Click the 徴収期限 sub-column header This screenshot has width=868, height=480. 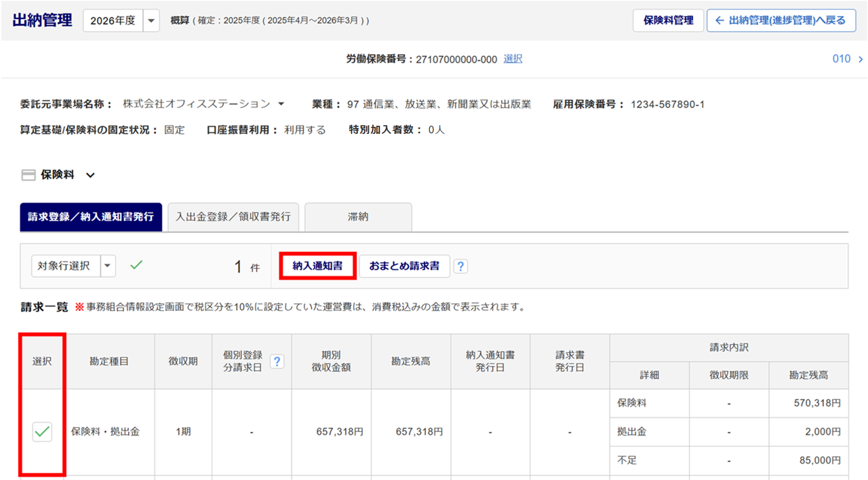tap(729, 375)
